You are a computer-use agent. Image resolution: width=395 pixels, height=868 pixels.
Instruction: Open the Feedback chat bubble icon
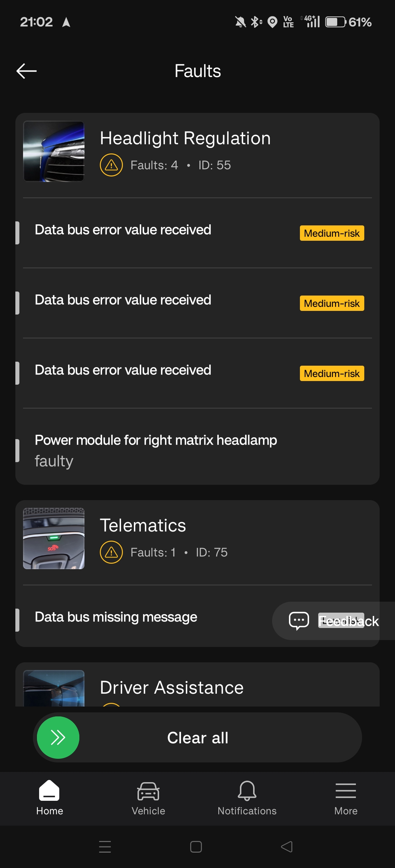pos(299,621)
